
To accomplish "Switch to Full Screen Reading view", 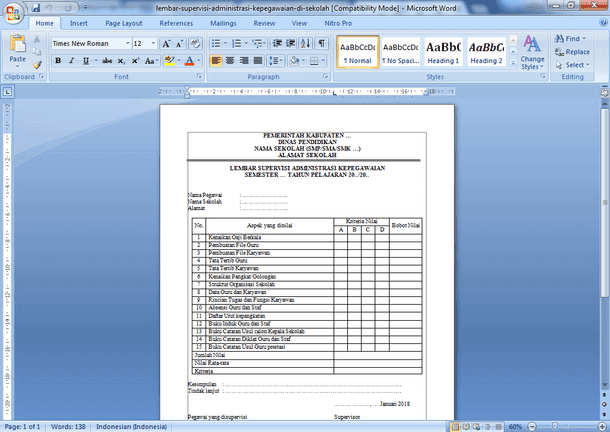I will point(466,427).
